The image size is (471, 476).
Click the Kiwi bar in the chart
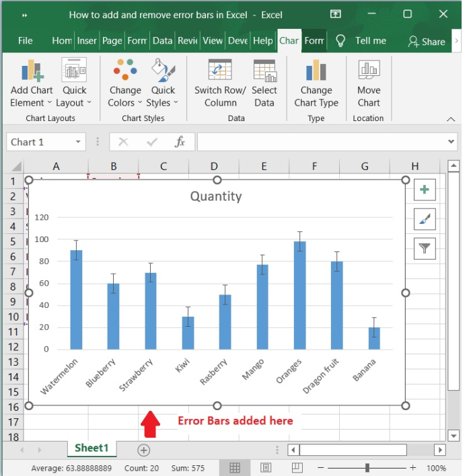pyautogui.click(x=188, y=333)
